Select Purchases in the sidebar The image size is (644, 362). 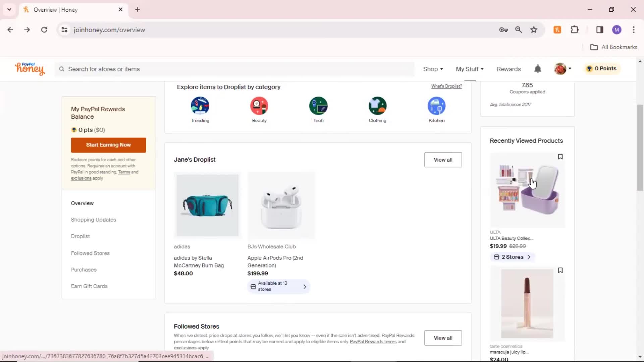click(84, 269)
